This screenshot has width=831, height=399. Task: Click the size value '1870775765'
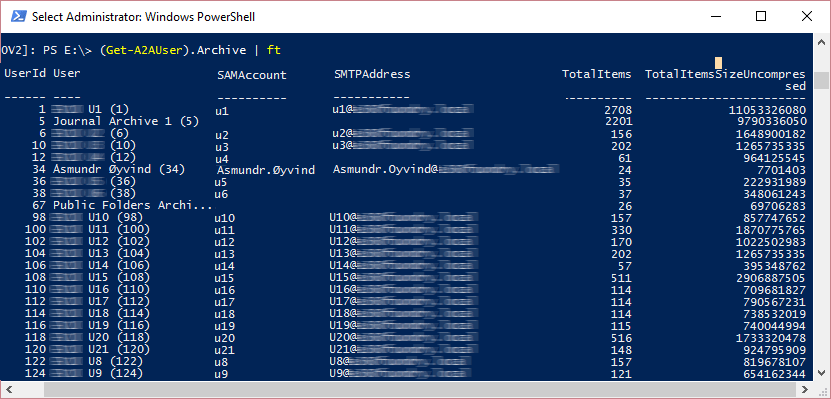(771, 230)
